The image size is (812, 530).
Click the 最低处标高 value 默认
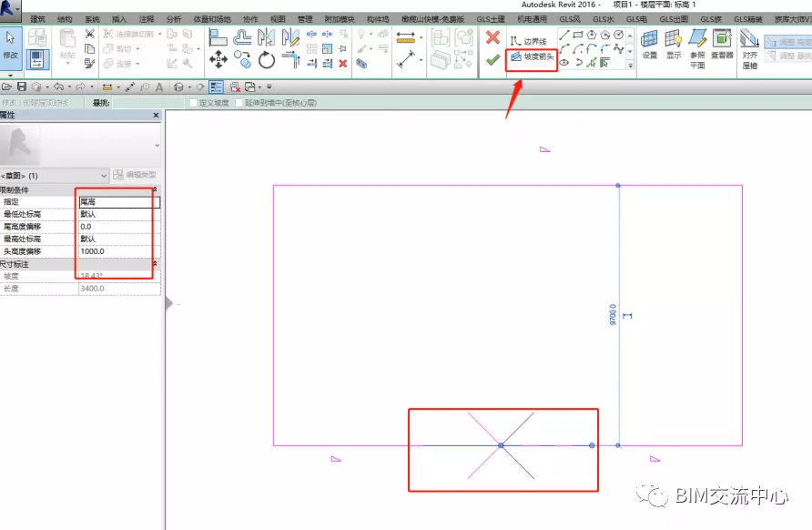coord(119,214)
